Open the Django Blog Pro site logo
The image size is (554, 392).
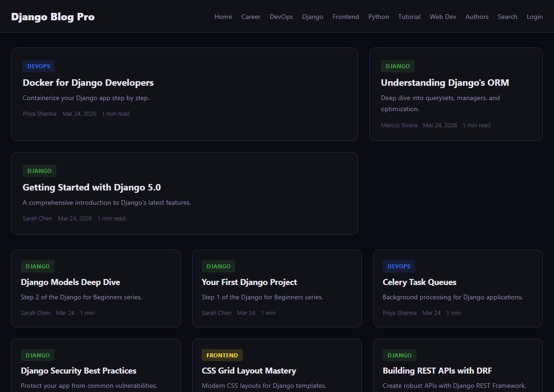(53, 17)
